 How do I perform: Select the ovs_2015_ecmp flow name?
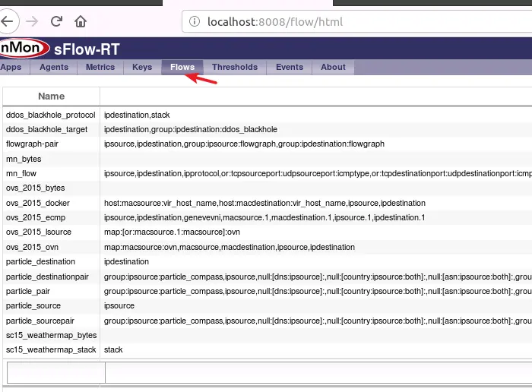(36, 218)
